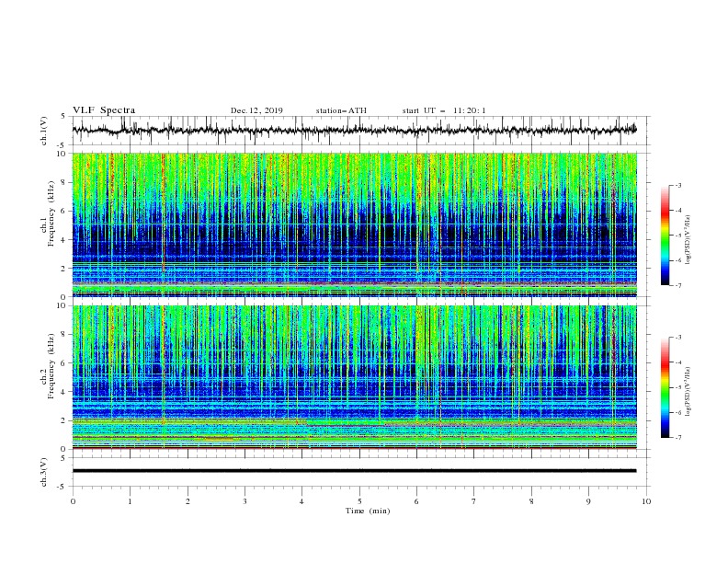Click time axis tick label "6"
The image size is (728, 563).
(416, 501)
